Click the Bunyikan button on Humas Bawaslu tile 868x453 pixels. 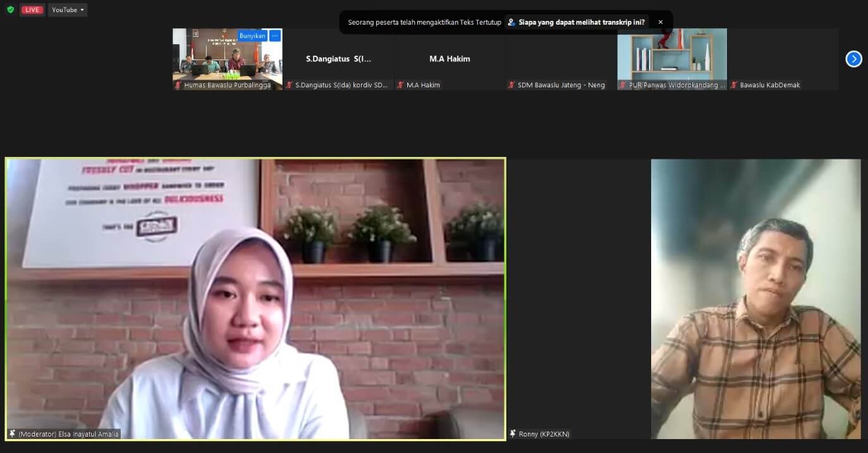(x=252, y=36)
